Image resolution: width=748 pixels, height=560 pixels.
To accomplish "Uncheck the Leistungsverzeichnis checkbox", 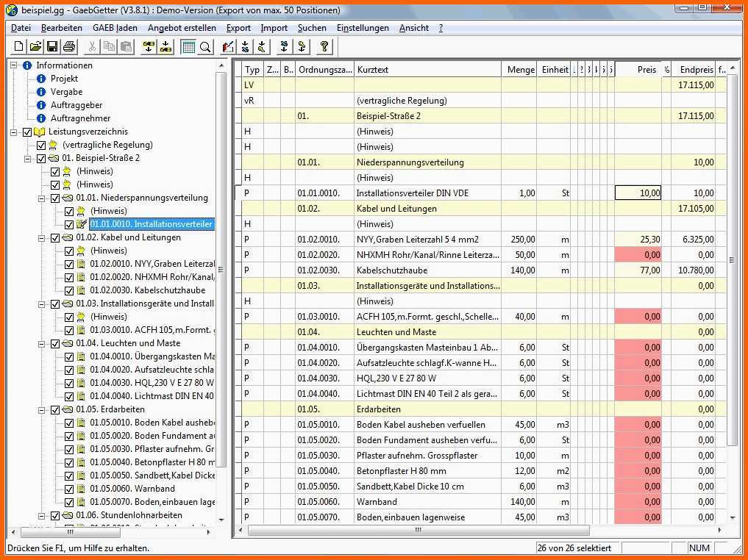I will pyautogui.click(x=27, y=132).
